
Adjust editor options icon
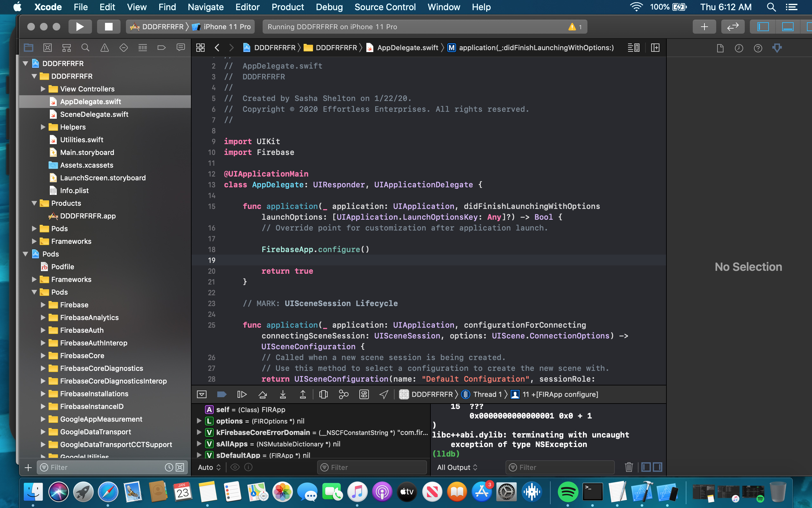pyautogui.click(x=633, y=48)
